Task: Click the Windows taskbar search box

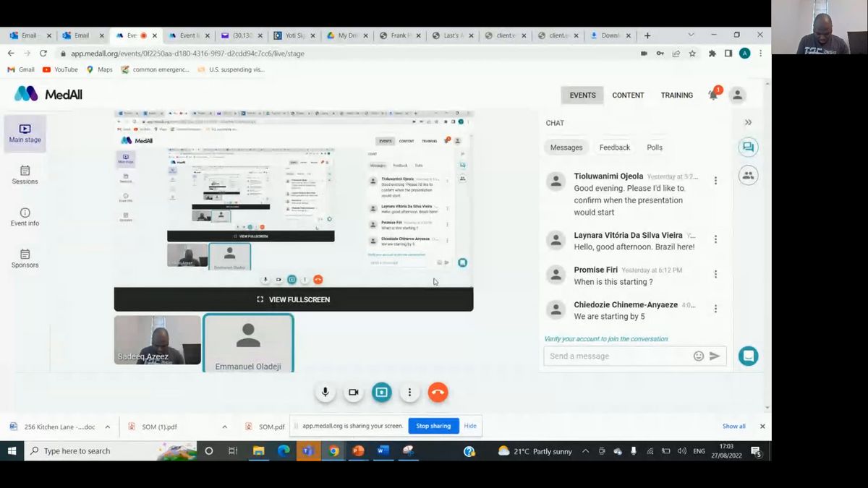Action: click(111, 451)
